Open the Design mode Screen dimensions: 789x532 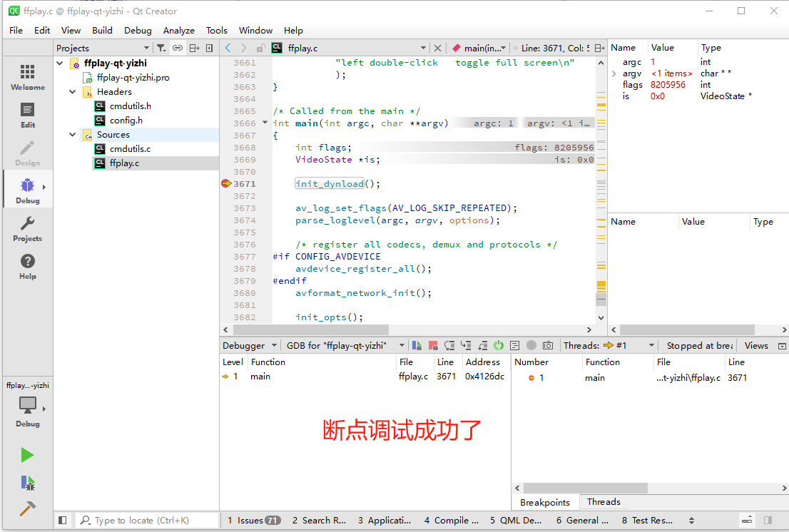pos(28,153)
